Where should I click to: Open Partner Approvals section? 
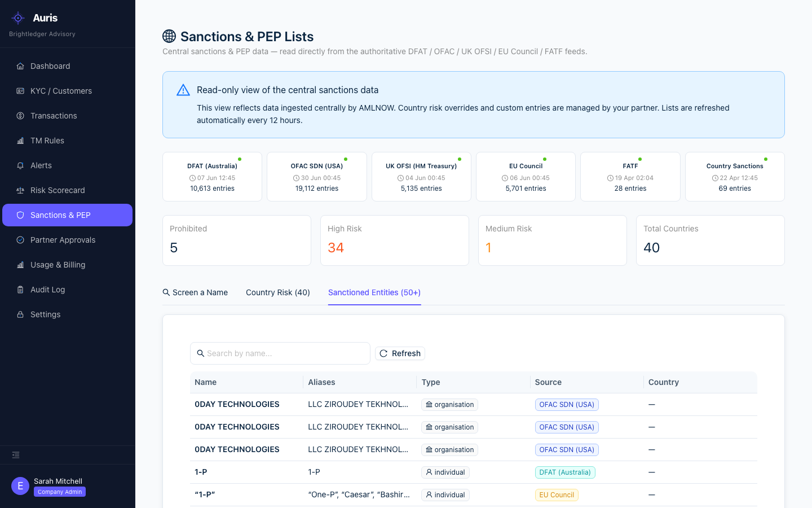tap(67, 240)
